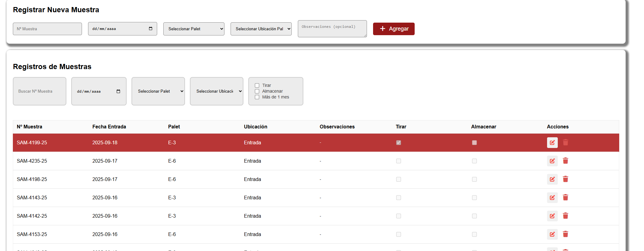Select the SAM-4153-25 sample number cell
This screenshot has height=251, width=644.
[x=32, y=234]
